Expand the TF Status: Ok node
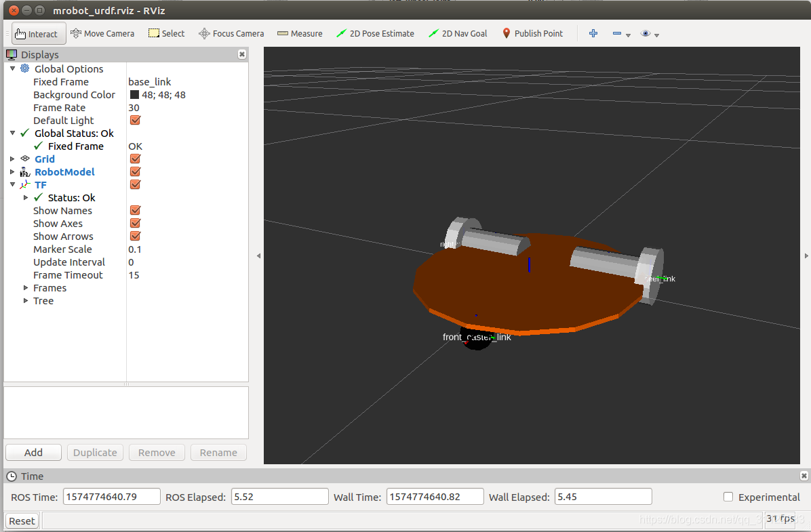 (x=25, y=197)
